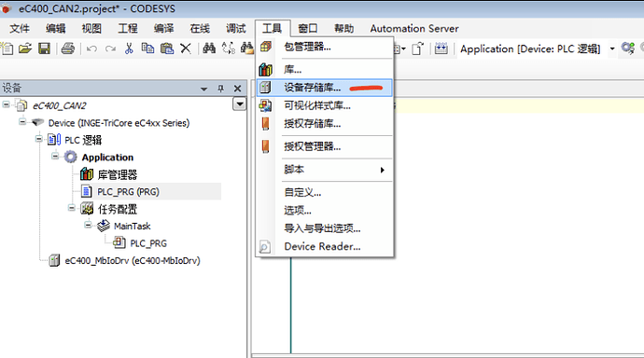Open the 设备 panel options dropdown arrow
The height and width of the screenshot is (358, 644).
pos(203,89)
